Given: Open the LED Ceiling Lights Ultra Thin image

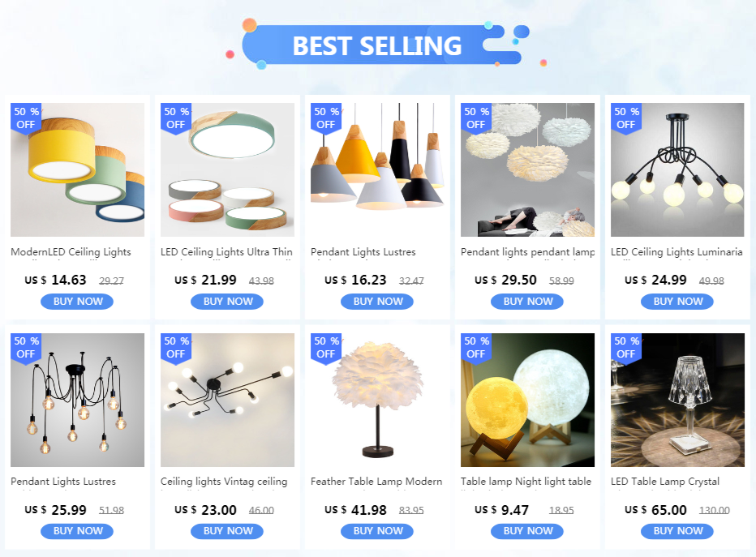Looking at the screenshot, I should click(x=227, y=169).
